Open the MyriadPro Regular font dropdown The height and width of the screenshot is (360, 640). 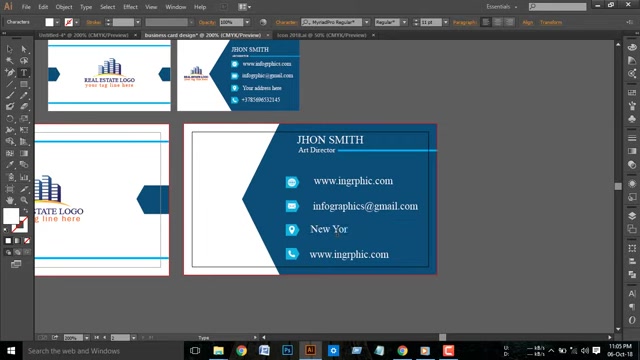(367, 22)
